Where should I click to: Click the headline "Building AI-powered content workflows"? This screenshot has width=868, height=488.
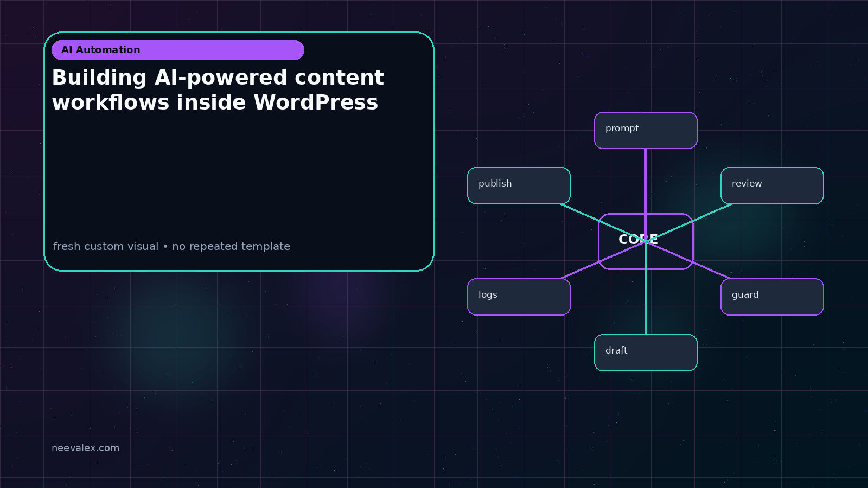tap(218, 90)
